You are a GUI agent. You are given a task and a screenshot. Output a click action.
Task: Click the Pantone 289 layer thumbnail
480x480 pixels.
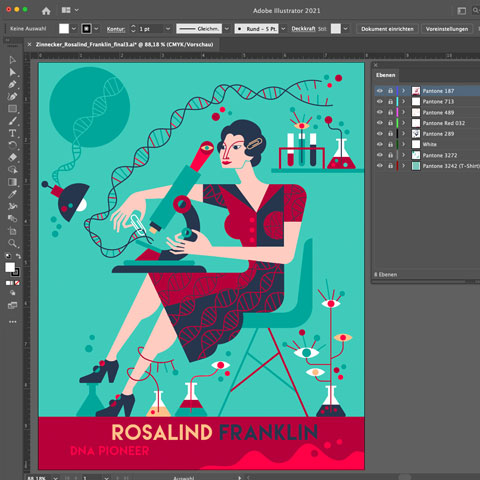pos(416,134)
